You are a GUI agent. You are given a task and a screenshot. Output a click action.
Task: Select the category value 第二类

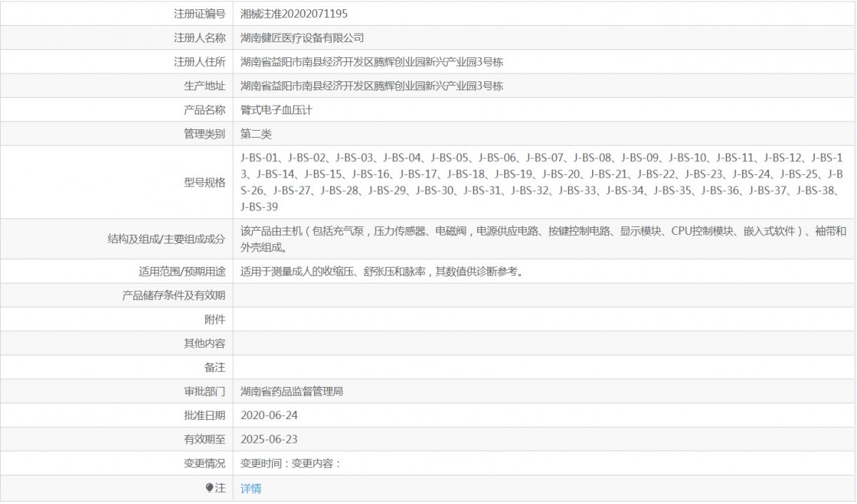click(256, 133)
